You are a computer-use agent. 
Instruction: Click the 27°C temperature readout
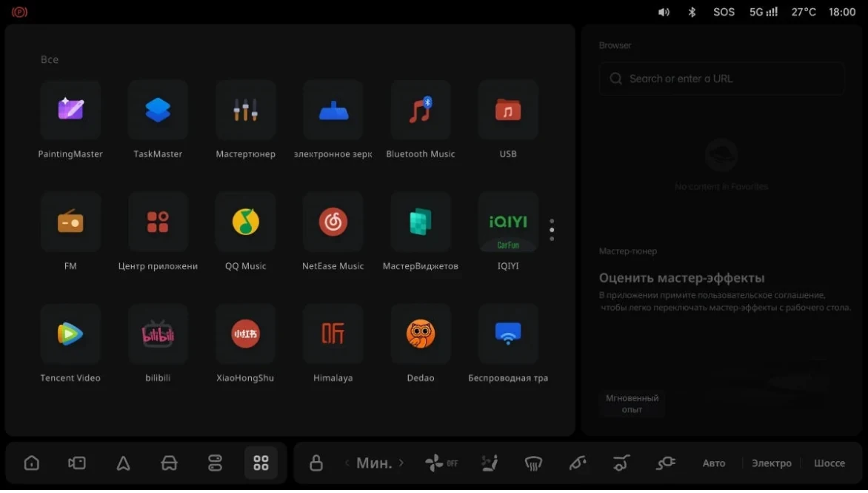tap(804, 12)
